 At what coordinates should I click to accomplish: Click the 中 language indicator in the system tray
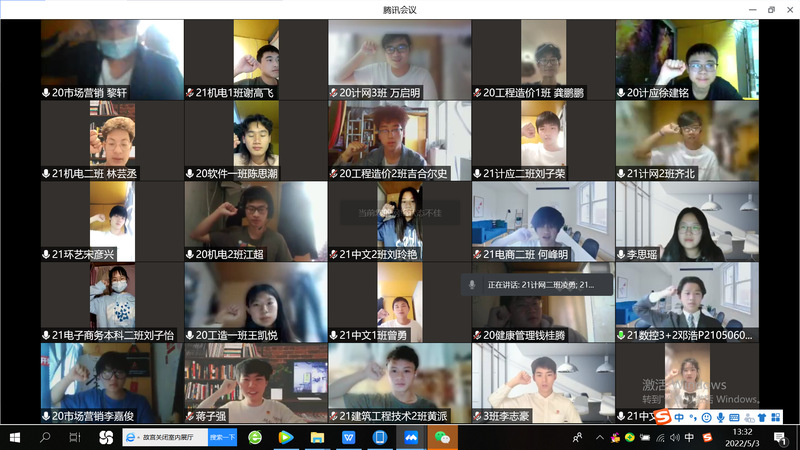[687, 437]
